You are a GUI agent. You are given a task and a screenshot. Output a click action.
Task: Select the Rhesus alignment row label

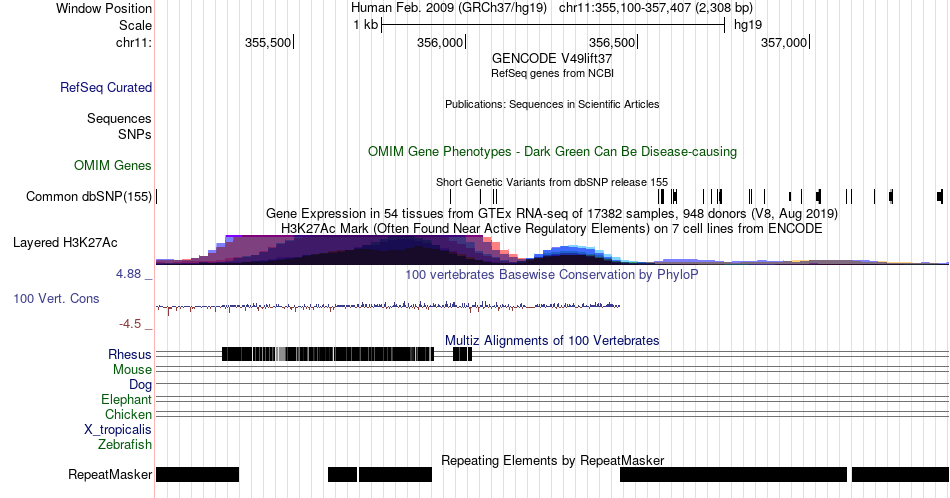click(x=130, y=354)
